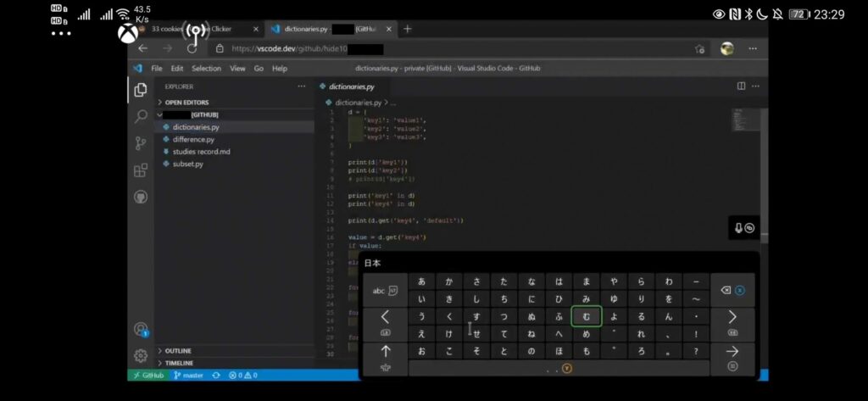The image size is (868, 401).
Task: Go back in the browser
Action: (142, 48)
